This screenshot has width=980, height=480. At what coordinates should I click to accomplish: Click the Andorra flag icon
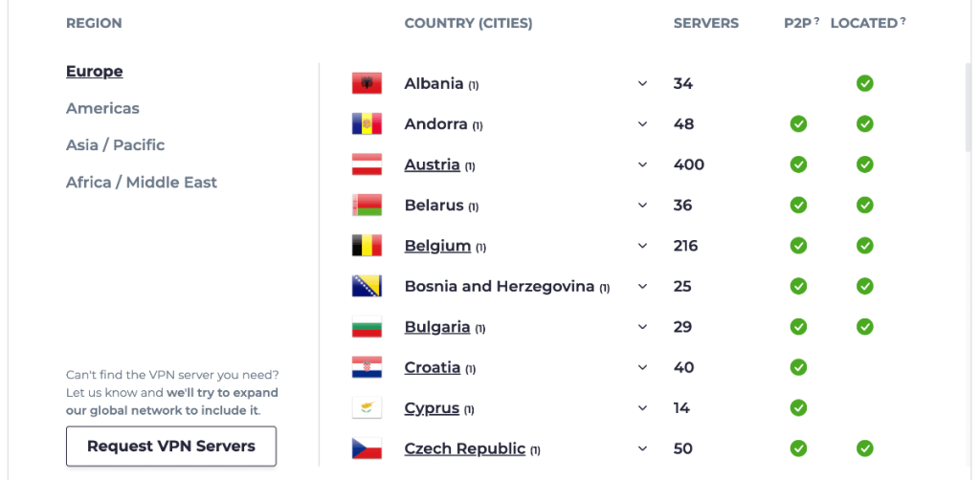point(367,124)
